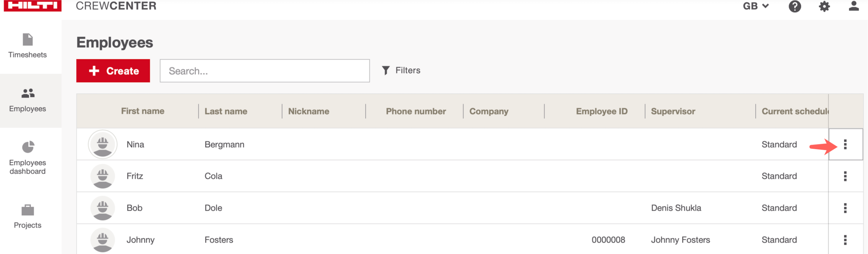868x254 pixels.
Task: Open three-dot menu for Johnny Fosters
Action: (x=845, y=239)
